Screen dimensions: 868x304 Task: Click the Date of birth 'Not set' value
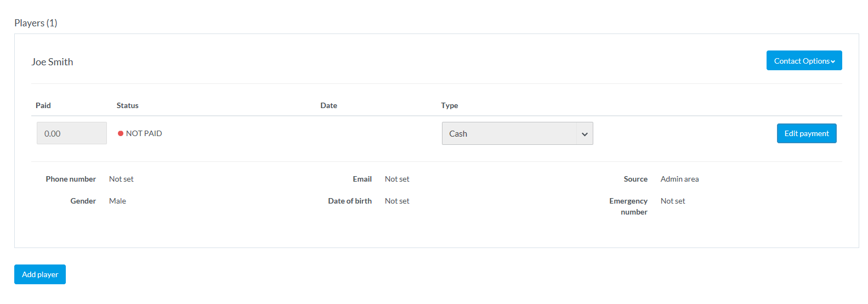coord(397,201)
